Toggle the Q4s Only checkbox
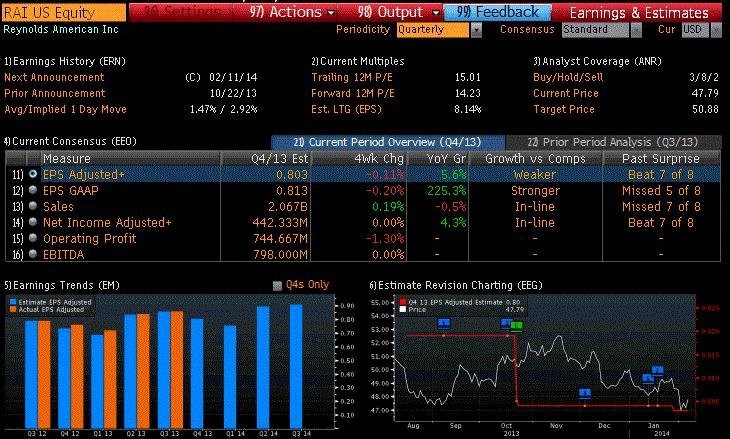Viewport: 730px width, 439px height. pos(277,285)
